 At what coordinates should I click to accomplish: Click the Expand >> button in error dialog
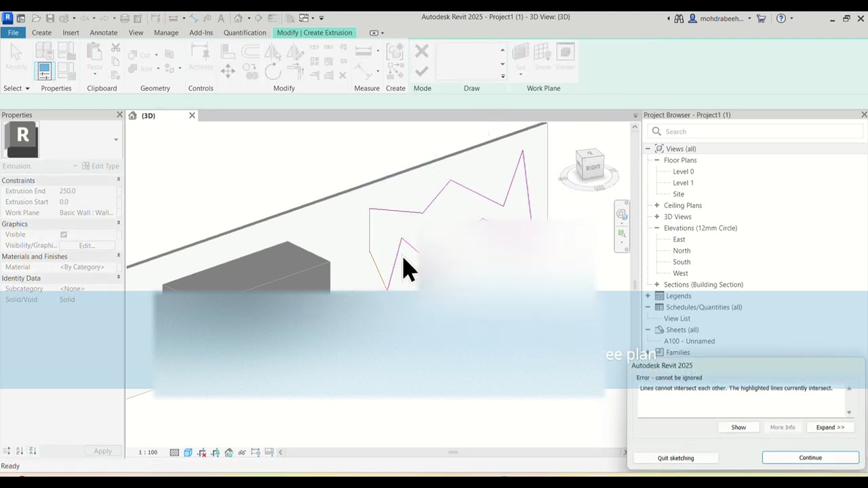coord(830,427)
